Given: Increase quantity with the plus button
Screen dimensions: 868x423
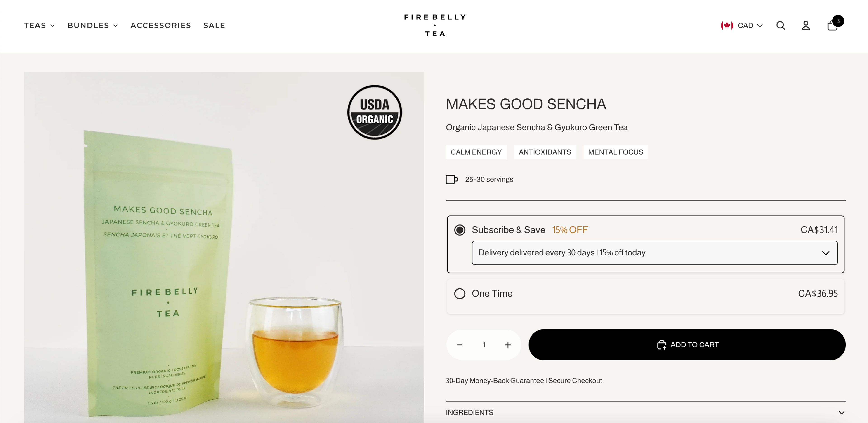Looking at the screenshot, I should [x=508, y=345].
